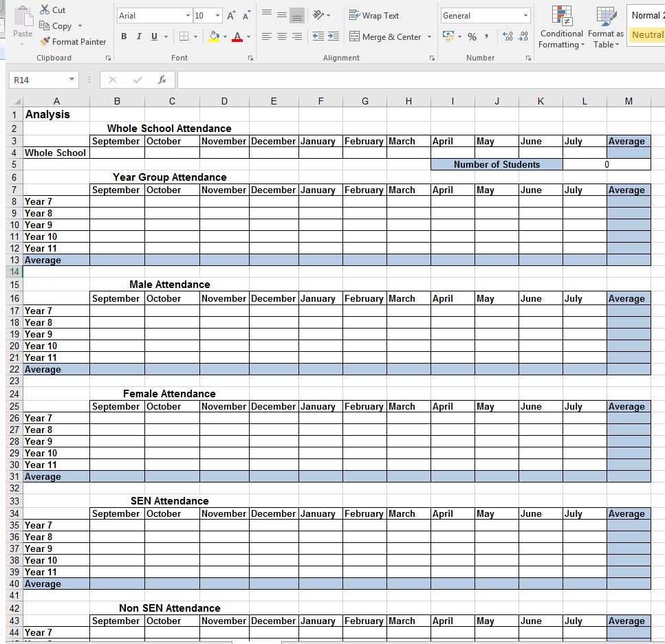Click the Copy button
Image resolution: width=665 pixels, height=644 pixels.
tap(56, 26)
